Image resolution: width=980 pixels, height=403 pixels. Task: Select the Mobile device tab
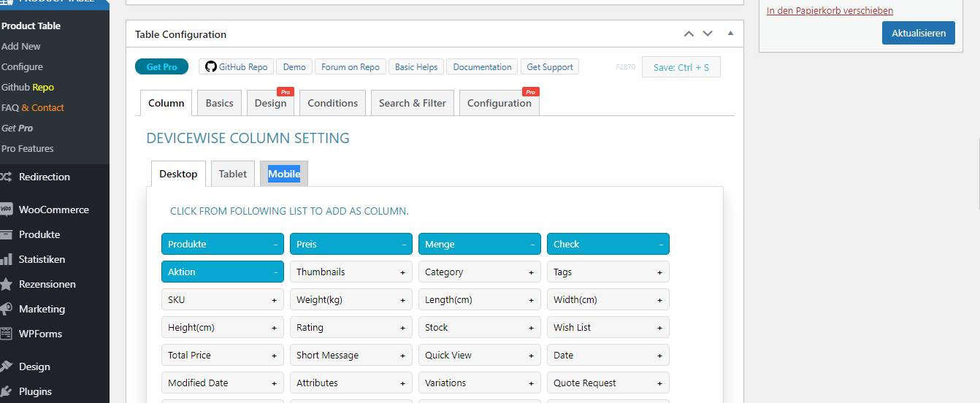point(284,174)
